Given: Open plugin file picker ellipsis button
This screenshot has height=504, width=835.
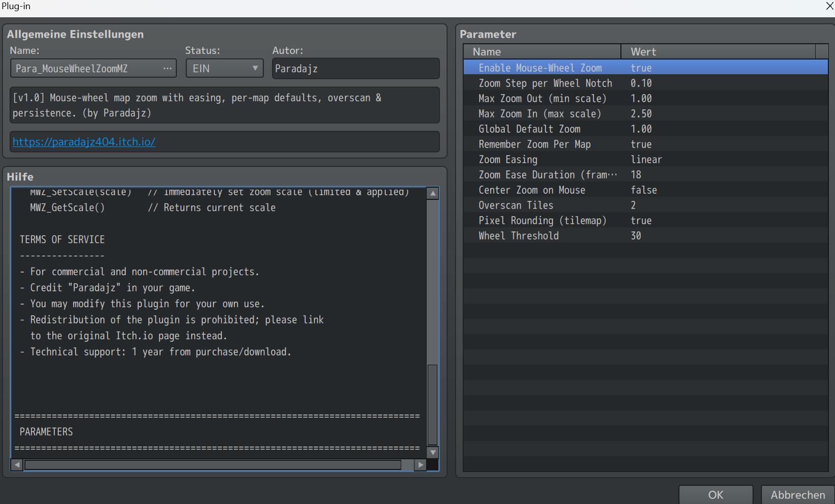Looking at the screenshot, I should (167, 68).
